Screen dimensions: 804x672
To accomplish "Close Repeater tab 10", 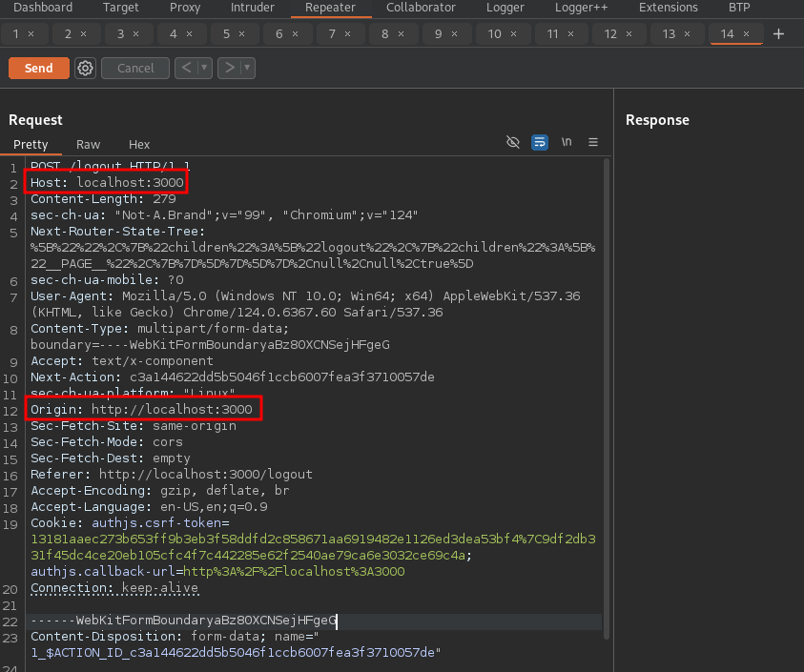I will (513, 33).
